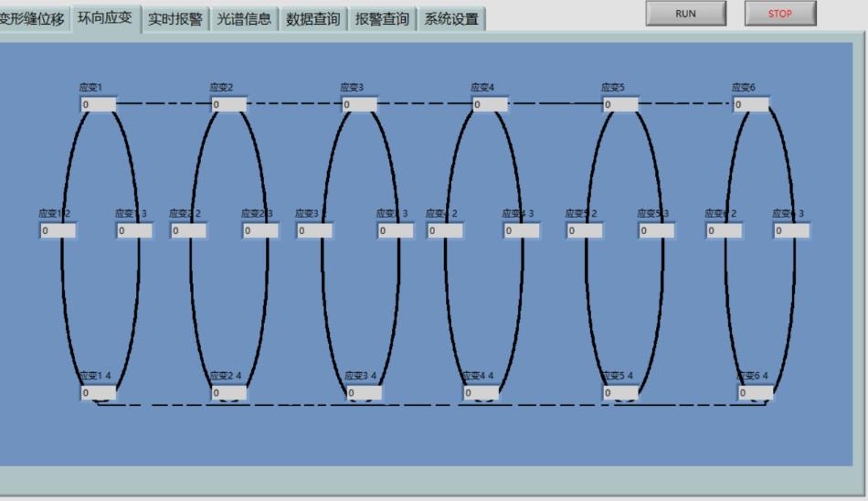Open the 实时报警 tab
868x501 pixels.
pos(175,19)
